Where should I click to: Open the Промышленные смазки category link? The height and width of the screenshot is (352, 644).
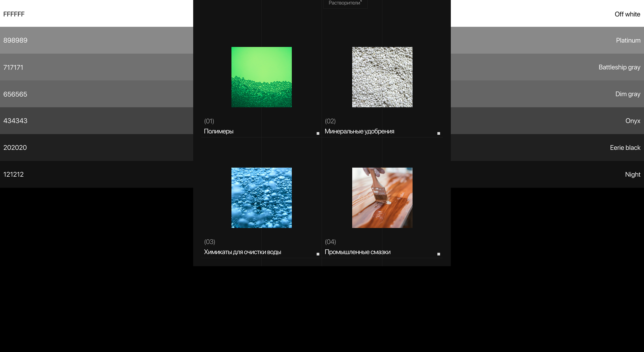point(357,252)
